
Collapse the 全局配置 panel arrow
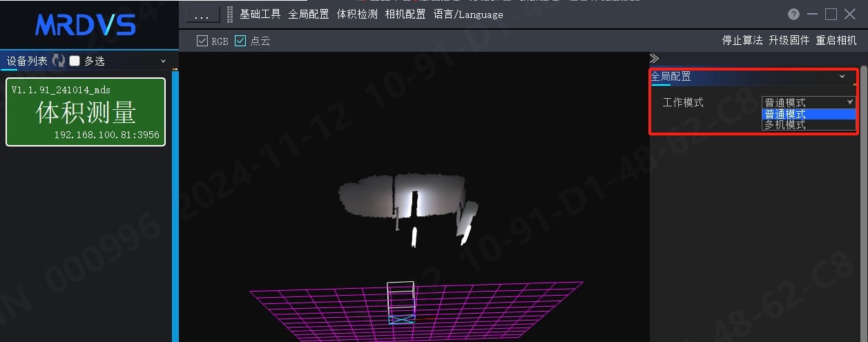[842, 77]
